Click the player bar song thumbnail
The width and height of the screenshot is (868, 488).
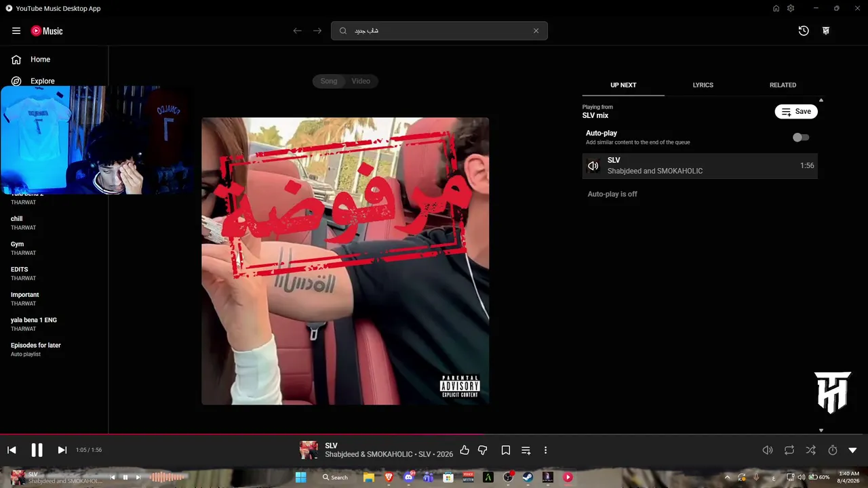[309, 450]
